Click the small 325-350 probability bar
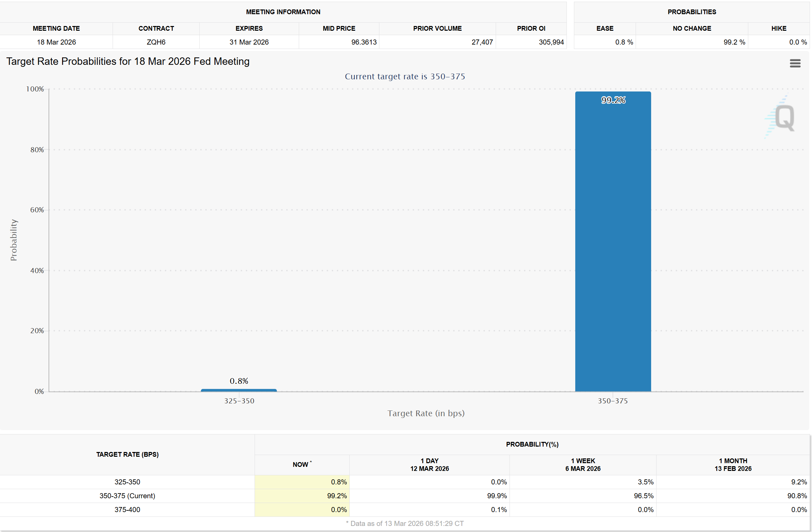 click(239, 390)
